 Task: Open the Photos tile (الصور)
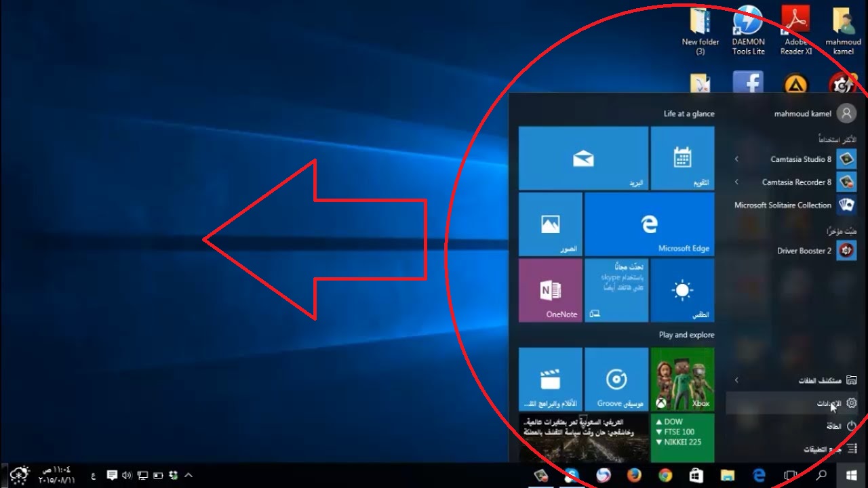[550, 224]
